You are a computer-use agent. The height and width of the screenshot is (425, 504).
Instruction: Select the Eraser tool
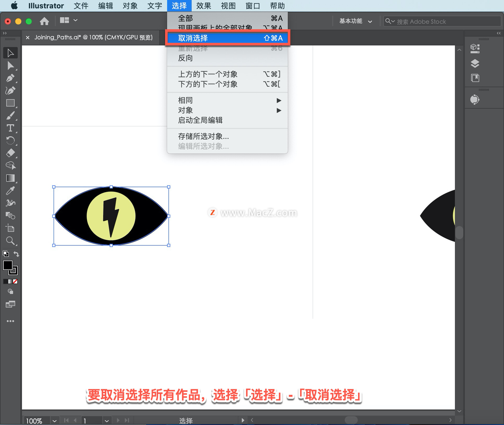tap(10, 153)
